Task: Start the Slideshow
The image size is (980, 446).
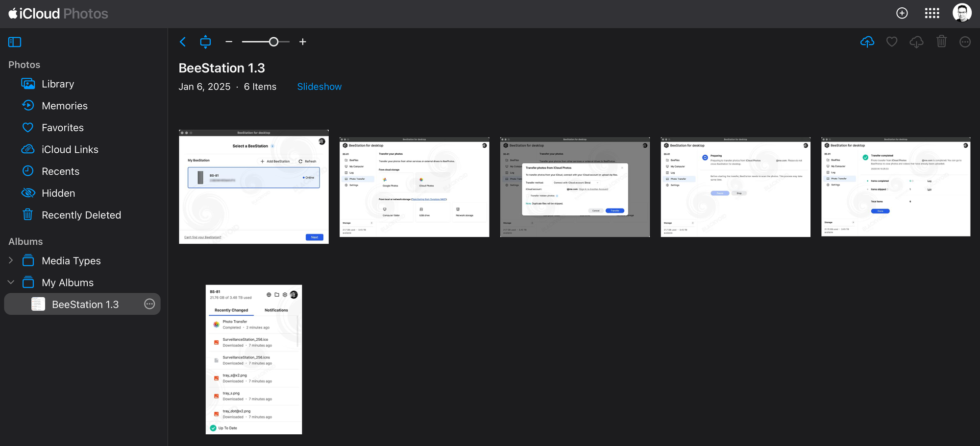Action: [x=319, y=87]
